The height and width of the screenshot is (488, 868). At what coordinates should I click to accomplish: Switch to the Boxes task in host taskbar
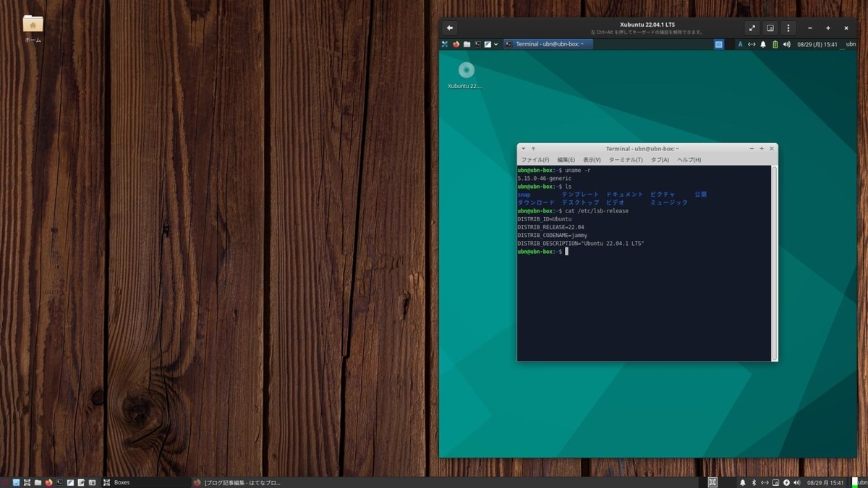(145, 482)
